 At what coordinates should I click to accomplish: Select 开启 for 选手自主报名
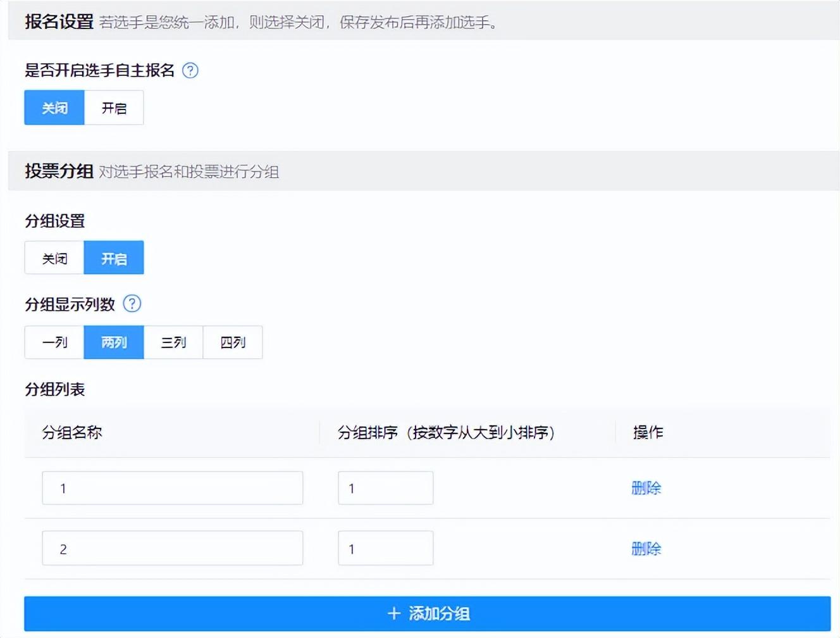point(114,108)
